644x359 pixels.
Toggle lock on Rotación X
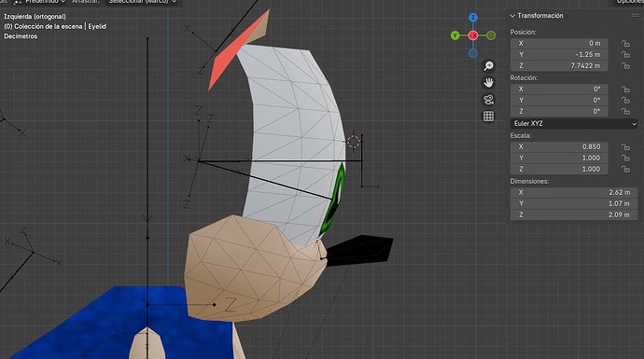pos(625,89)
